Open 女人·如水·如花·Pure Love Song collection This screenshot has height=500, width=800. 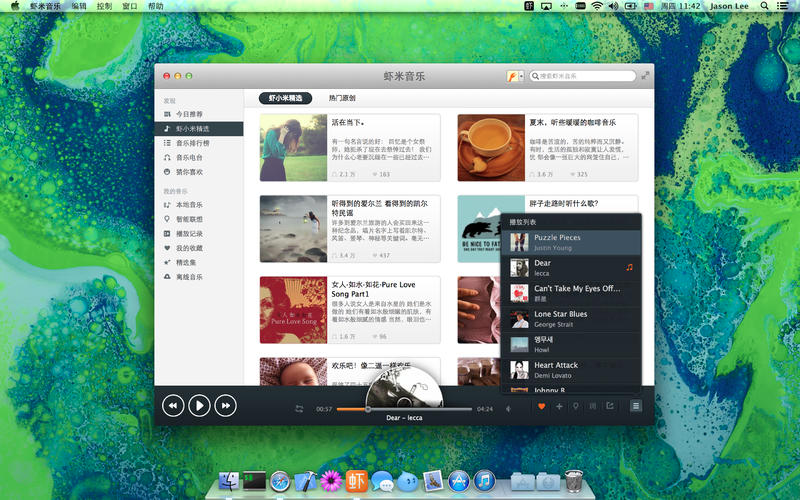(x=350, y=310)
